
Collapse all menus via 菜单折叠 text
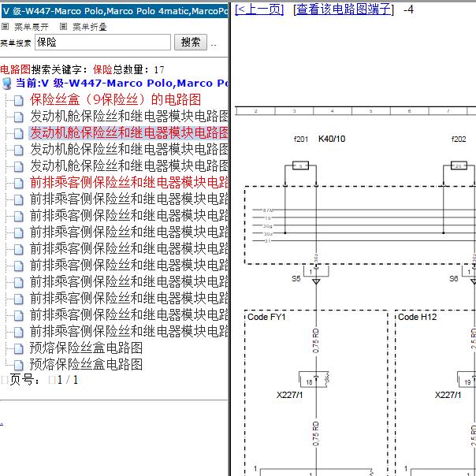click(90, 27)
